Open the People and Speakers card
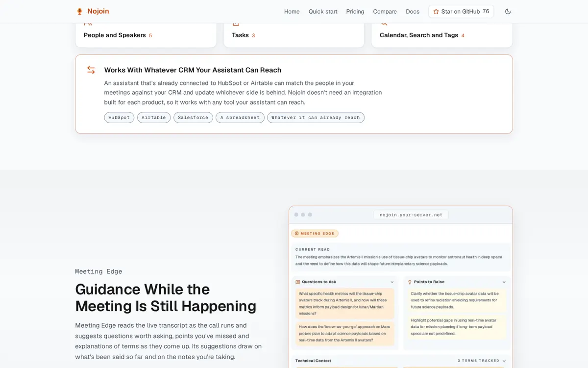Screen dimensions: 588x368 [146, 35]
